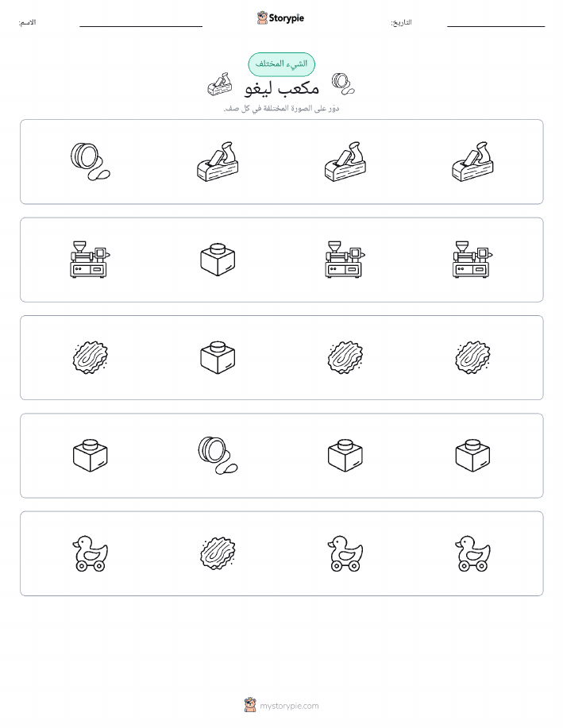Image resolution: width=563 pixels, height=728 pixels.
Task: Click the wood plane icon beside the title
Action: (x=220, y=84)
